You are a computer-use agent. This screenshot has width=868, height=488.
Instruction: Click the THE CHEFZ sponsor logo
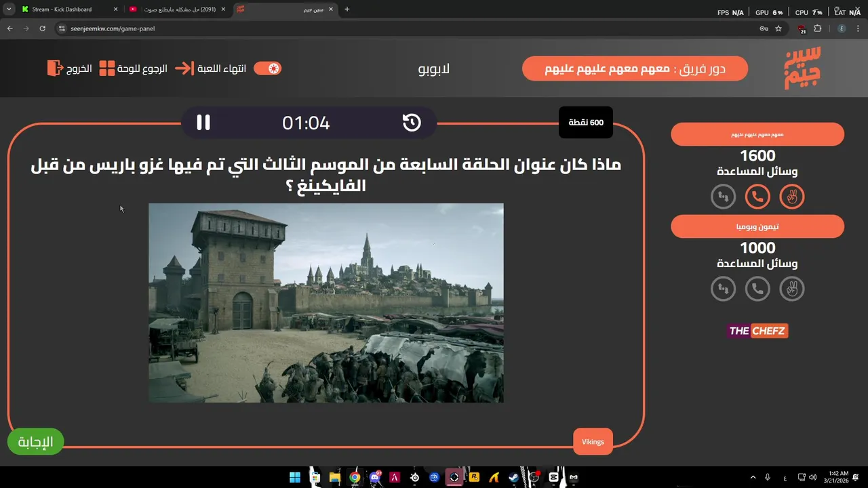tap(757, 331)
